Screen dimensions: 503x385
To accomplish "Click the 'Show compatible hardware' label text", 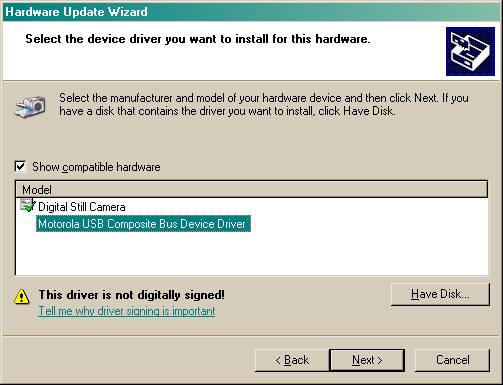I will point(96,167).
